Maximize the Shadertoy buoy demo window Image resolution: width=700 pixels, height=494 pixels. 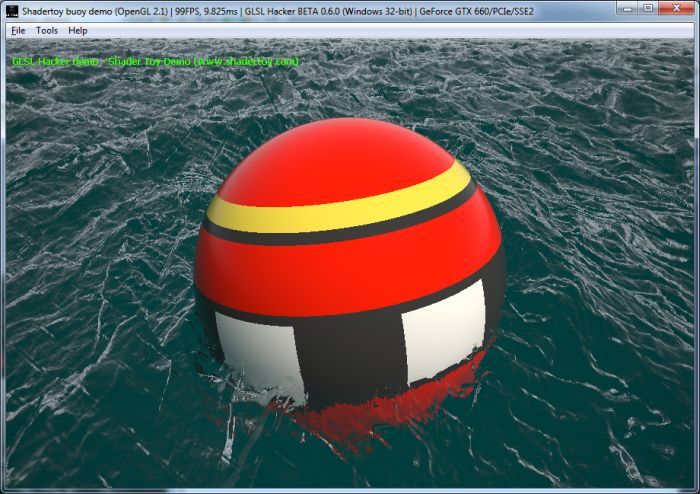(648, 8)
